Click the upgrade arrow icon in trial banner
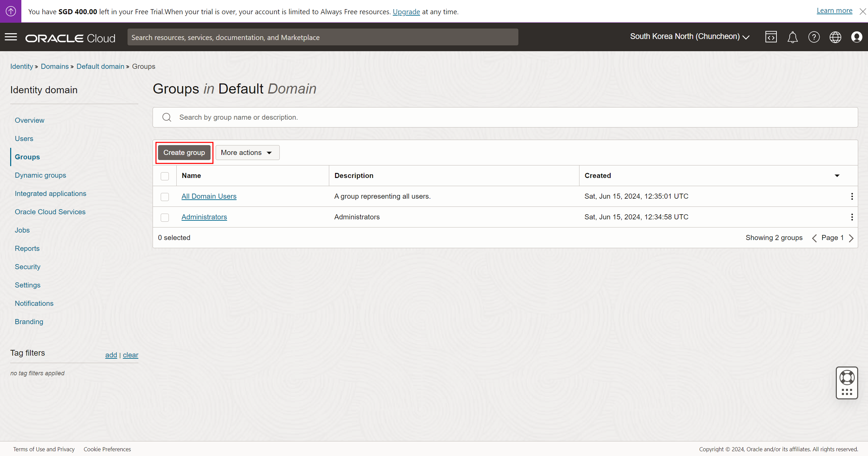Viewport: 868px width, 456px height. point(11,11)
